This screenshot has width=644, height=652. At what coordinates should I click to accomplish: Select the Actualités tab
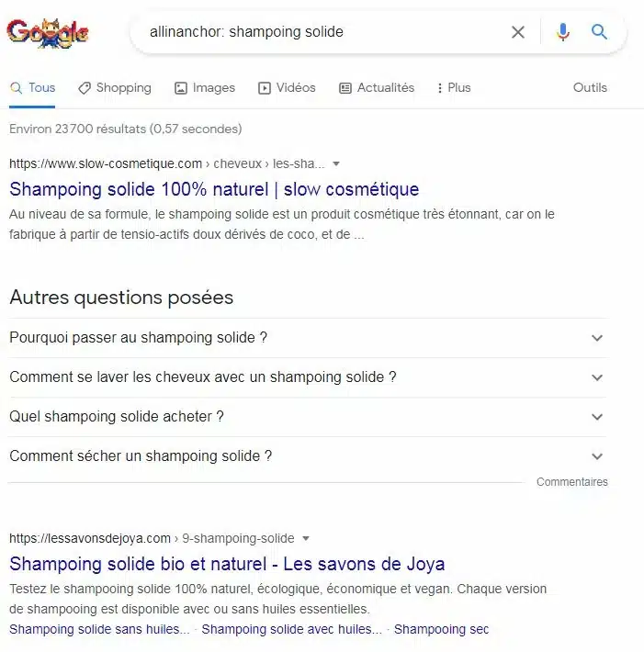click(x=377, y=88)
